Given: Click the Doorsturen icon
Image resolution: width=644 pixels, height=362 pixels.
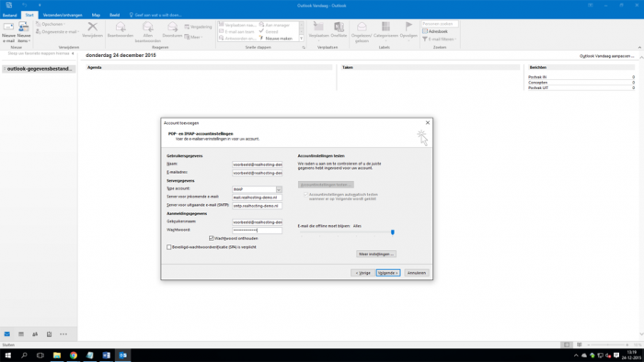Looking at the screenshot, I should (173, 27).
